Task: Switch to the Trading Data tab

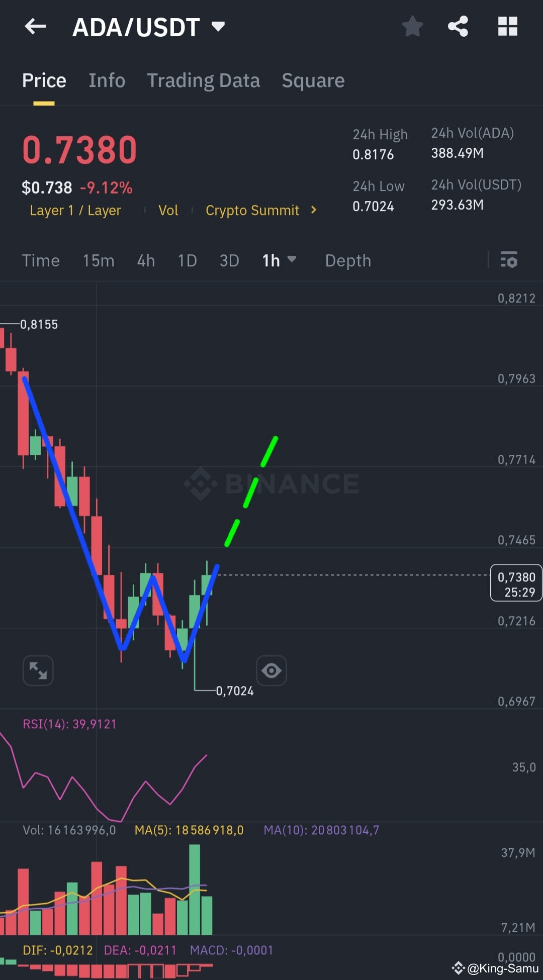Action: pos(203,80)
